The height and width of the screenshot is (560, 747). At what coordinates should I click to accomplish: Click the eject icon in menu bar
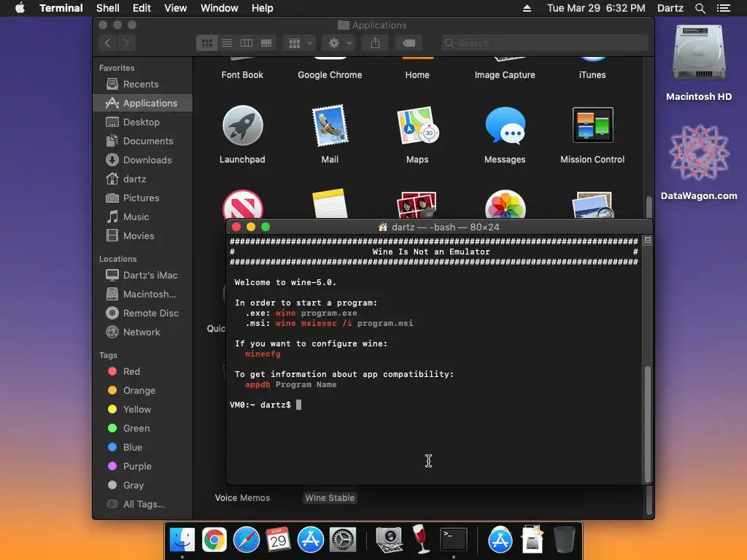(527, 8)
